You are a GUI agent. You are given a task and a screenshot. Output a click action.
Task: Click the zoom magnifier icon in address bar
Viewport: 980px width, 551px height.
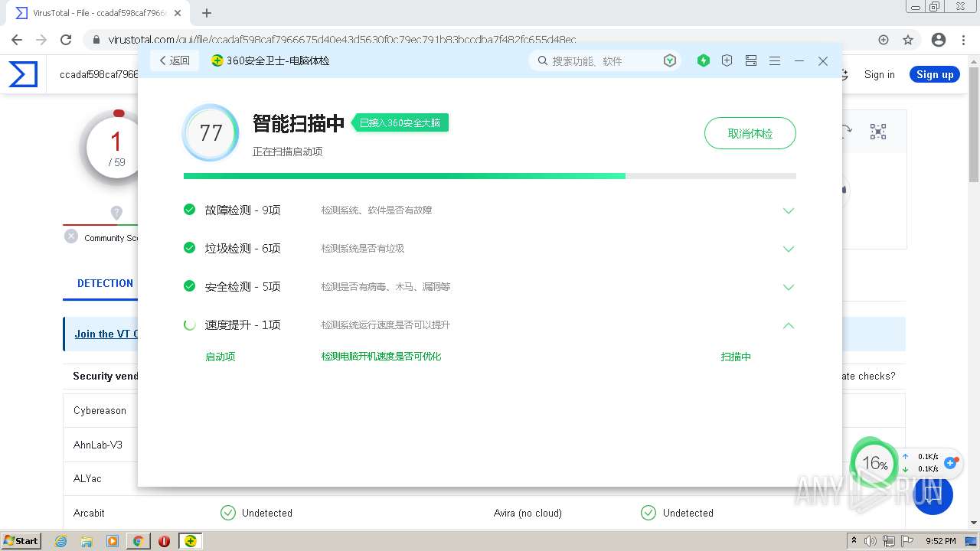[884, 40]
